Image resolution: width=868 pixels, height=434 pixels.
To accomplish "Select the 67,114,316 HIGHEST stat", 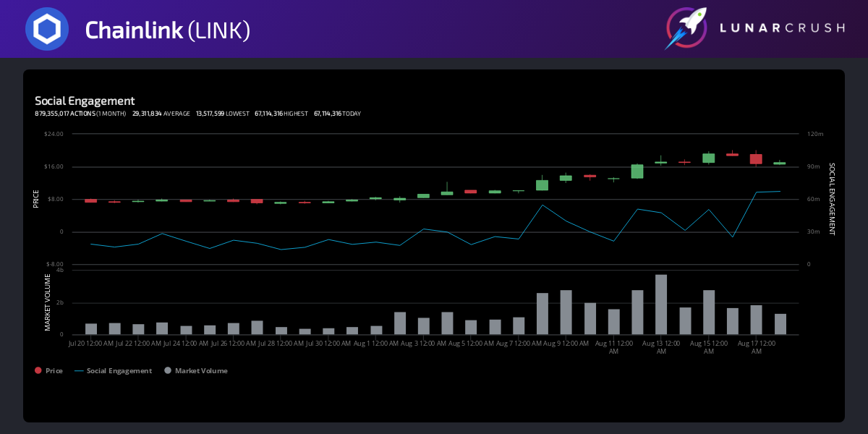I will (281, 114).
